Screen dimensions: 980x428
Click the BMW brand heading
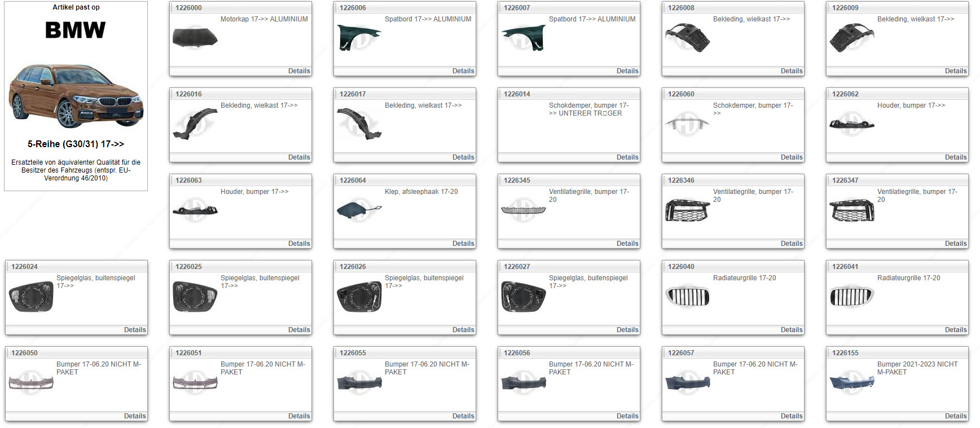pyautogui.click(x=76, y=30)
